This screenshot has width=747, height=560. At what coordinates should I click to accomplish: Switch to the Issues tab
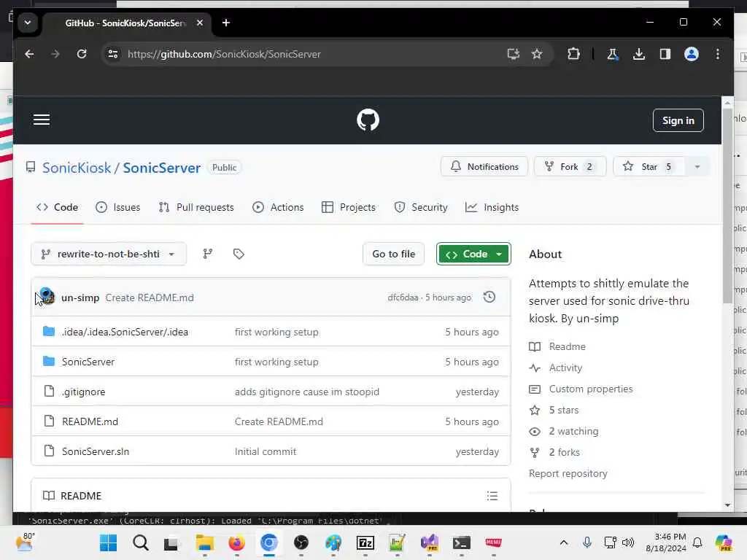[x=117, y=207]
